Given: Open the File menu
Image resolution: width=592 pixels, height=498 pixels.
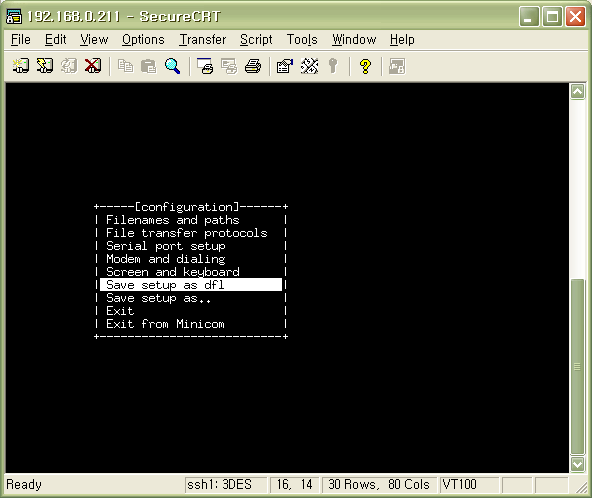Looking at the screenshot, I should click(x=21, y=40).
